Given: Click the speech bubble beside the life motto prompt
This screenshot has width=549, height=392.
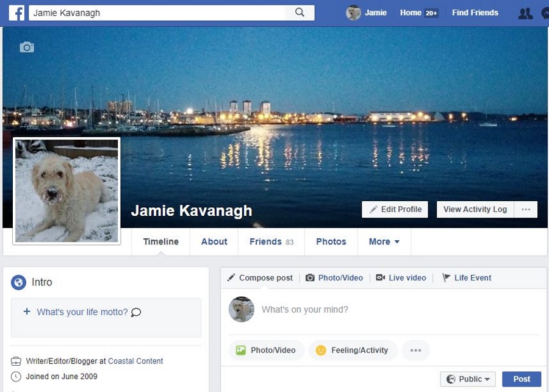Looking at the screenshot, I should (x=135, y=312).
